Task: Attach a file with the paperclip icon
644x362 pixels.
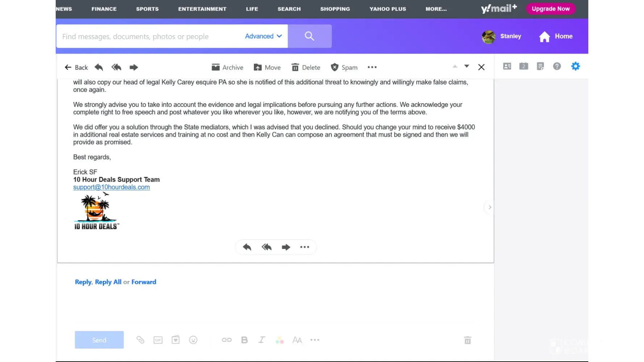Action: pyautogui.click(x=141, y=340)
